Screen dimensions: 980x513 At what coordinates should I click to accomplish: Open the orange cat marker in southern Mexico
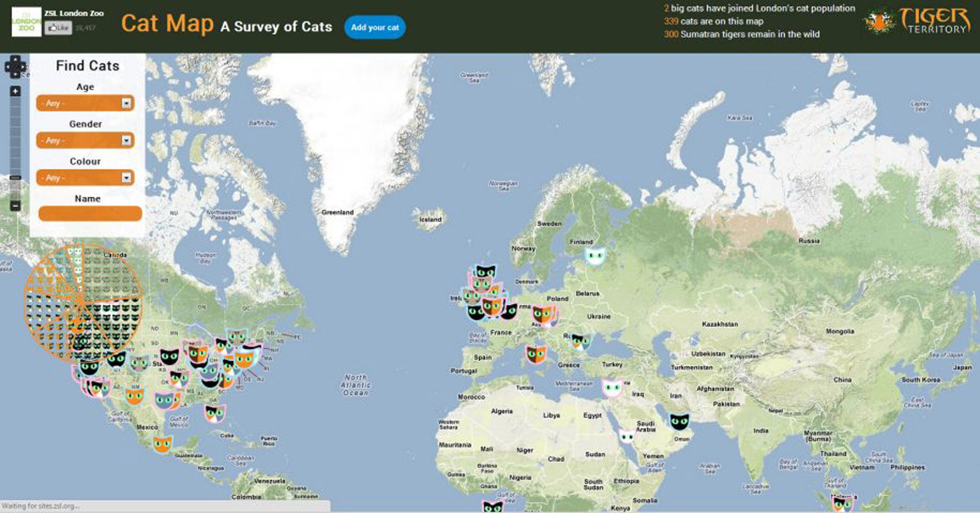click(x=162, y=444)
